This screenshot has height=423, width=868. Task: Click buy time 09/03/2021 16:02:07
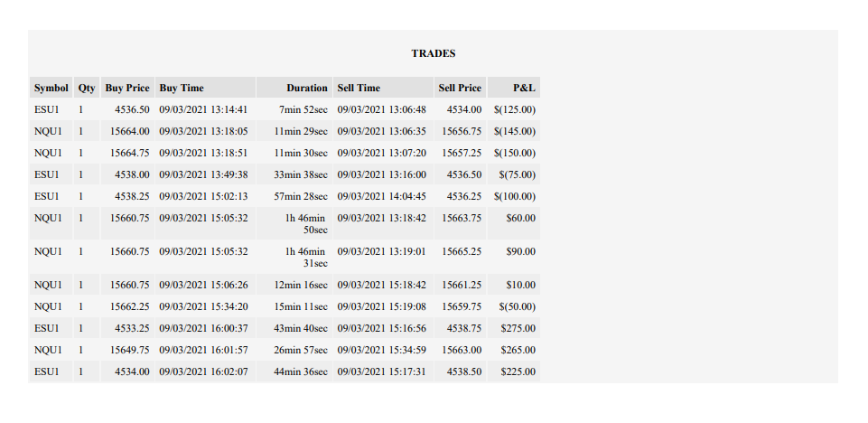[205, 371]
